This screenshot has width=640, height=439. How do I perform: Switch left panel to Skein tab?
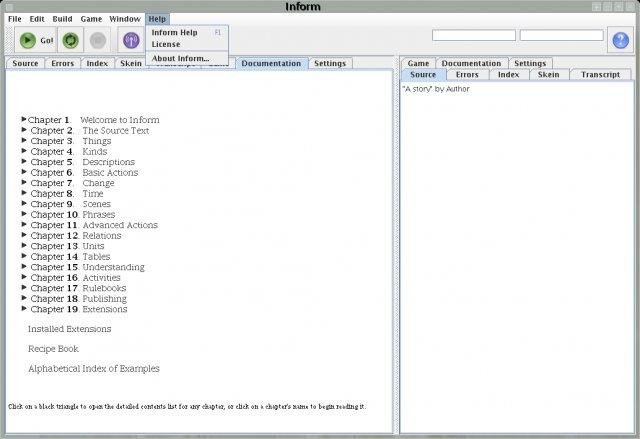point(131,63)
